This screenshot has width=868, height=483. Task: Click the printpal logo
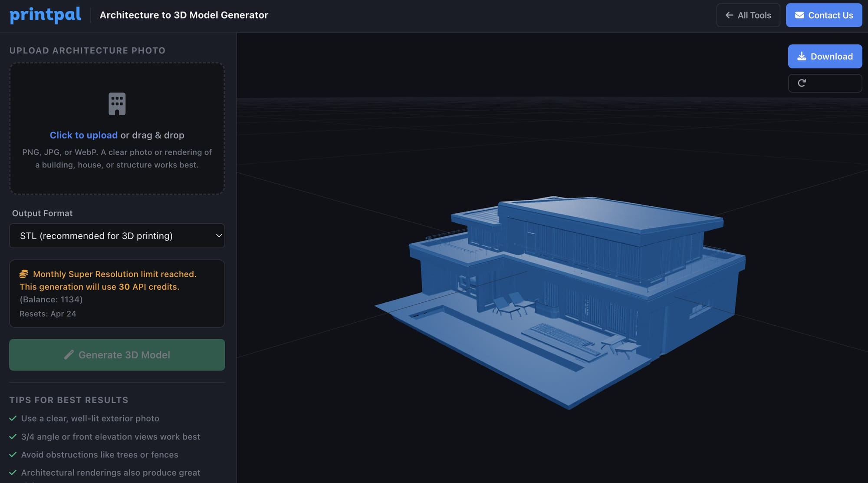(45, 15)
